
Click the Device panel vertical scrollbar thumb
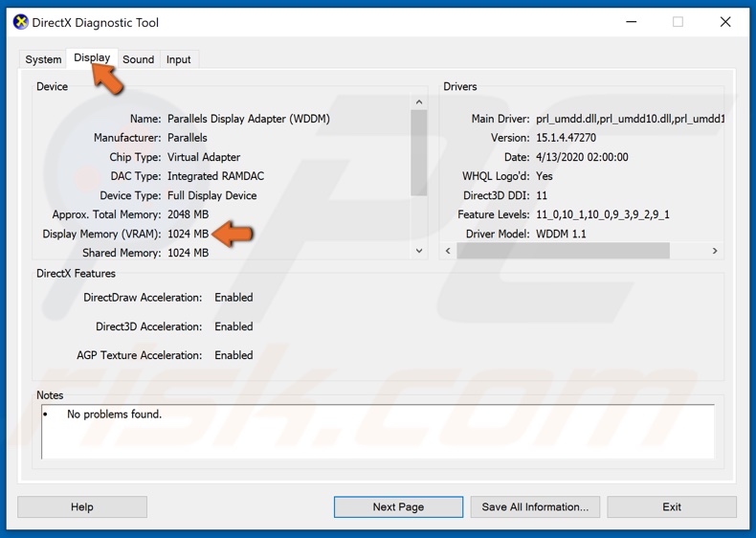[x=419, y=153]
